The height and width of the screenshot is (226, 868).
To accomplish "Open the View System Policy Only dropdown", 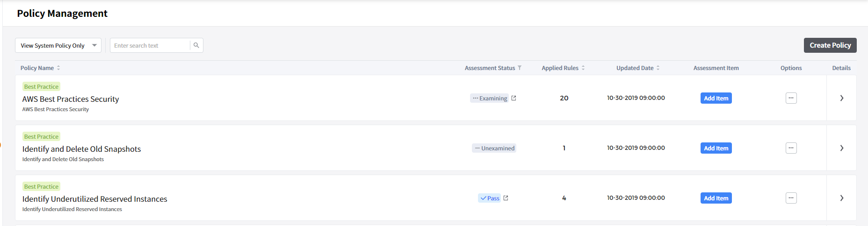I will (58, 45).
